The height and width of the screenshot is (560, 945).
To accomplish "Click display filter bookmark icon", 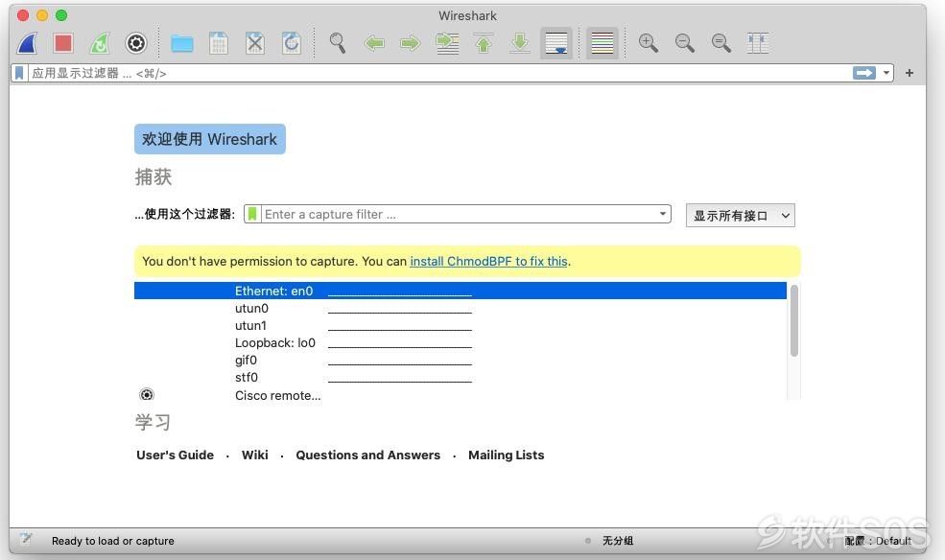I will point(19,74).
